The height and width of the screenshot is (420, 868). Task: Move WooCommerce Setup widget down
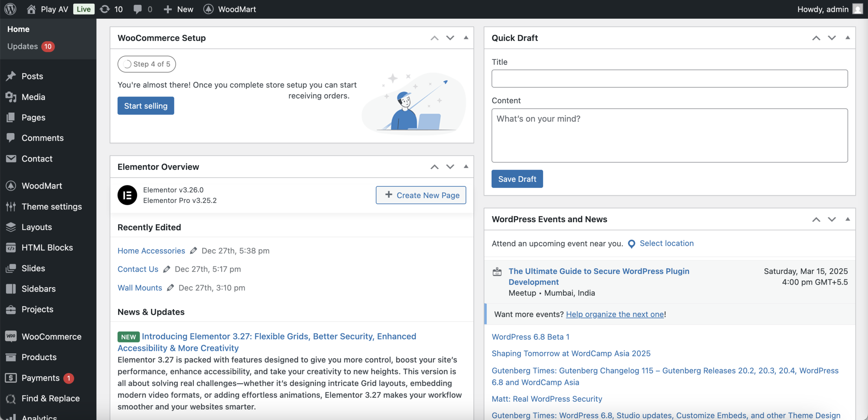(x=450, y=38)
